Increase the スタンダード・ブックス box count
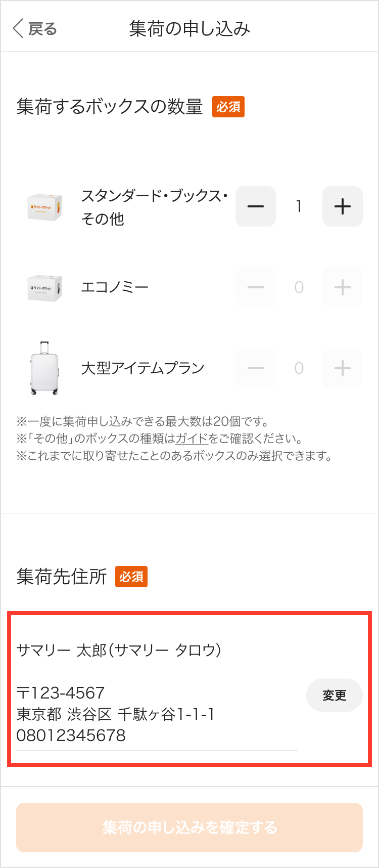The width and height of the screenshot is (379, 868). pyautogui.click(x=343, y=206)
